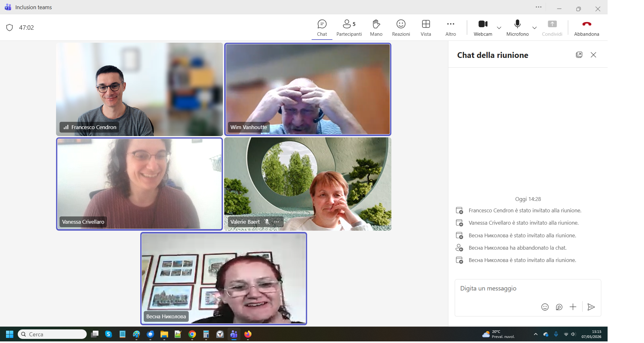
Task: Select Wim Vanhoutte video tile
Action: click(x=308, y=89)
